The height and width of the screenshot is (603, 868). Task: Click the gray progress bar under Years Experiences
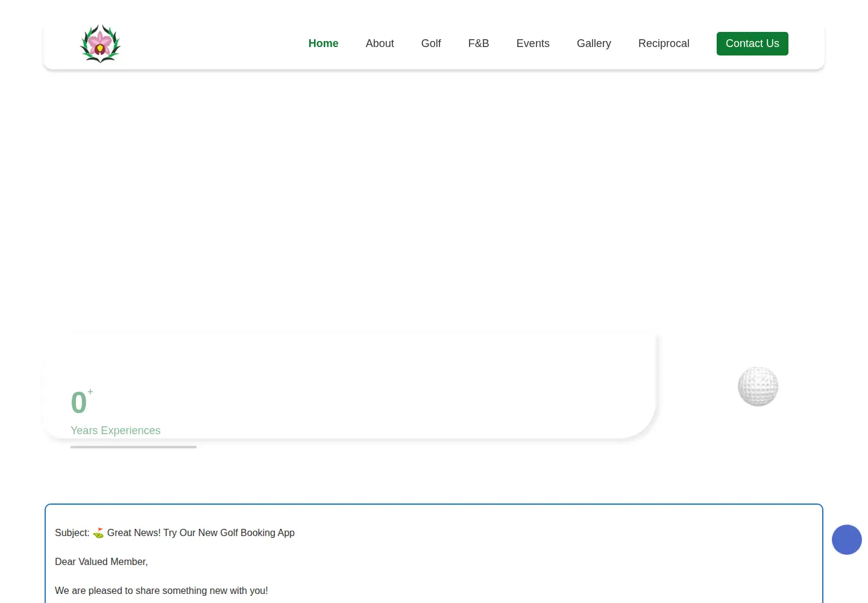[x=133, y=447]
